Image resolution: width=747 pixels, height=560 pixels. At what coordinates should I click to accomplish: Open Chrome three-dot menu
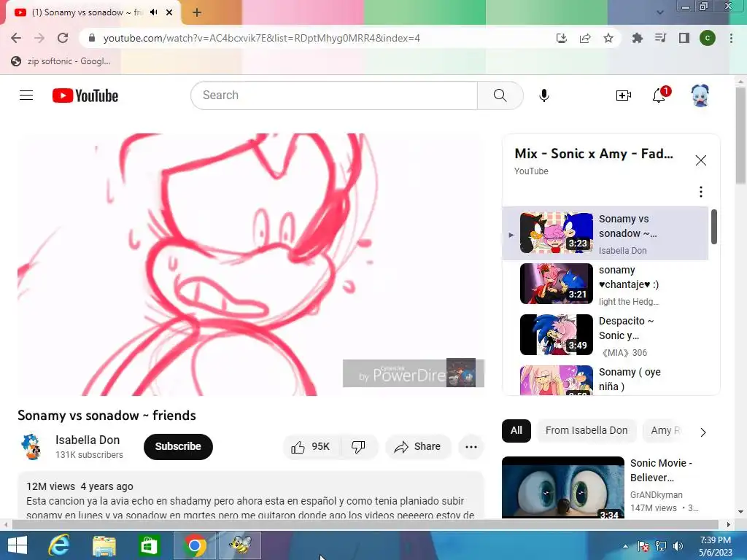click(731, 38)
